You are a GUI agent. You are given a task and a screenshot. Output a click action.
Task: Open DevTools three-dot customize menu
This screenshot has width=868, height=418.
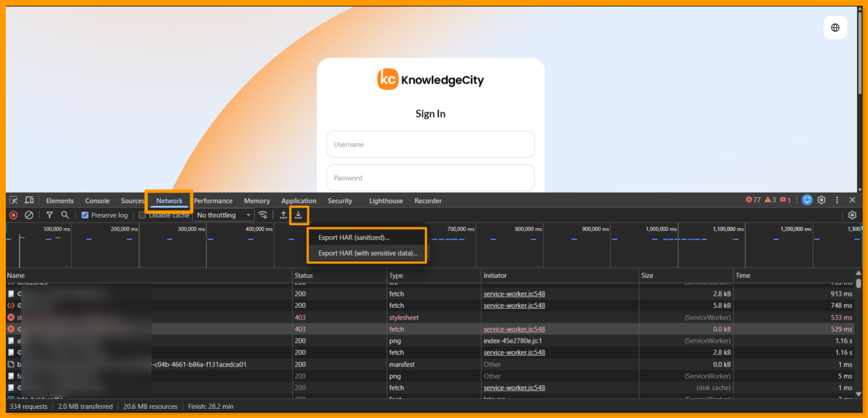point(837,200)
